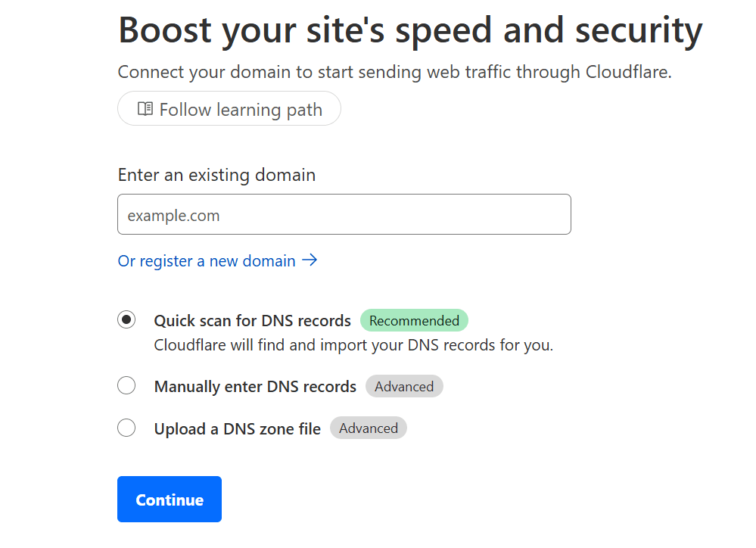Click the Boost your site's speed heading
Screen dimensions: 756x548
409,30
